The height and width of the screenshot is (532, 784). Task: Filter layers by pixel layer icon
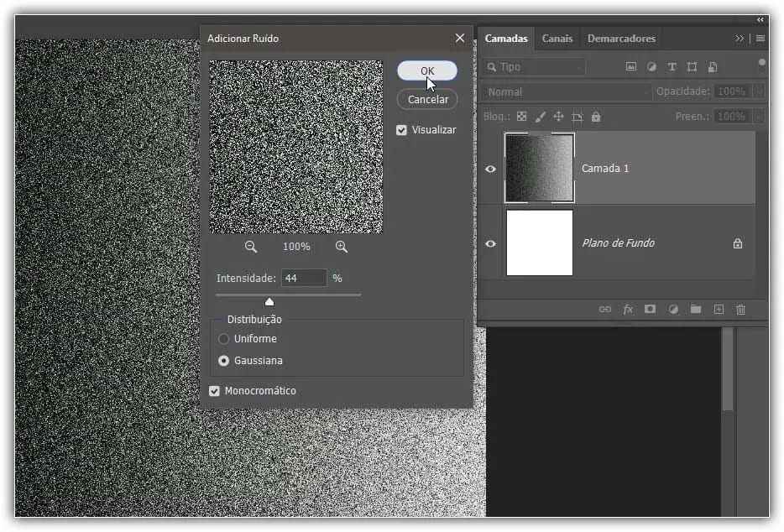pyautogui.click(x=631, y=66)
